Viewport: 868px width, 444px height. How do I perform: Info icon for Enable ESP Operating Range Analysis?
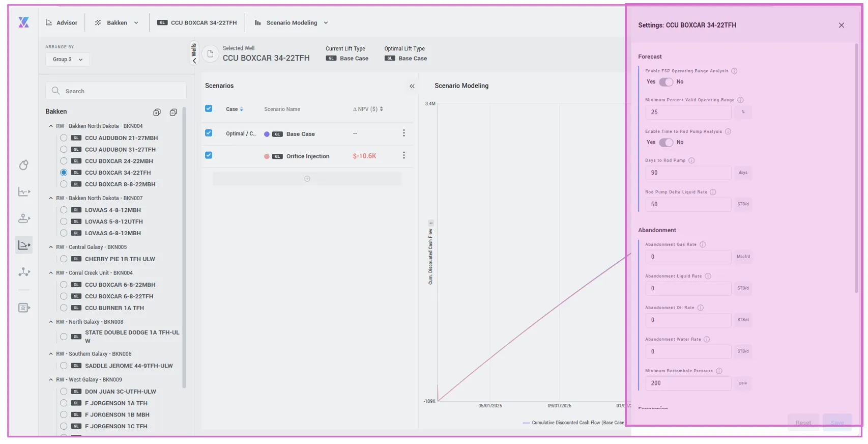tap(734, 71)
